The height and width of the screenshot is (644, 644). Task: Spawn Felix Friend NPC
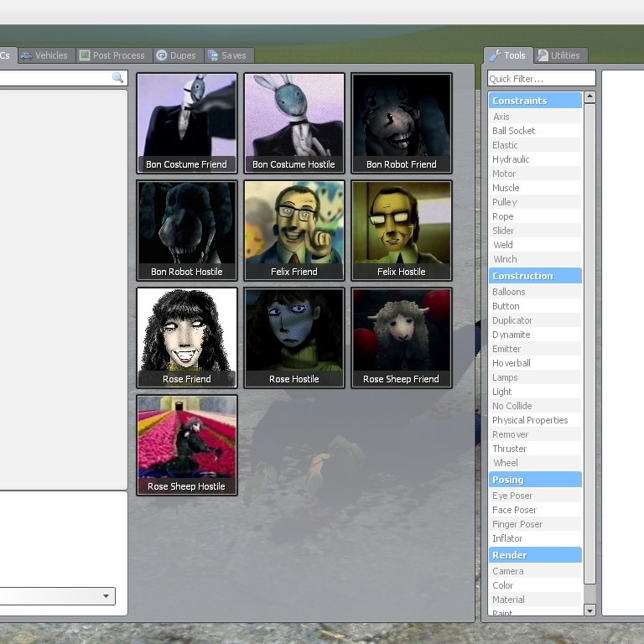[294, 231]
